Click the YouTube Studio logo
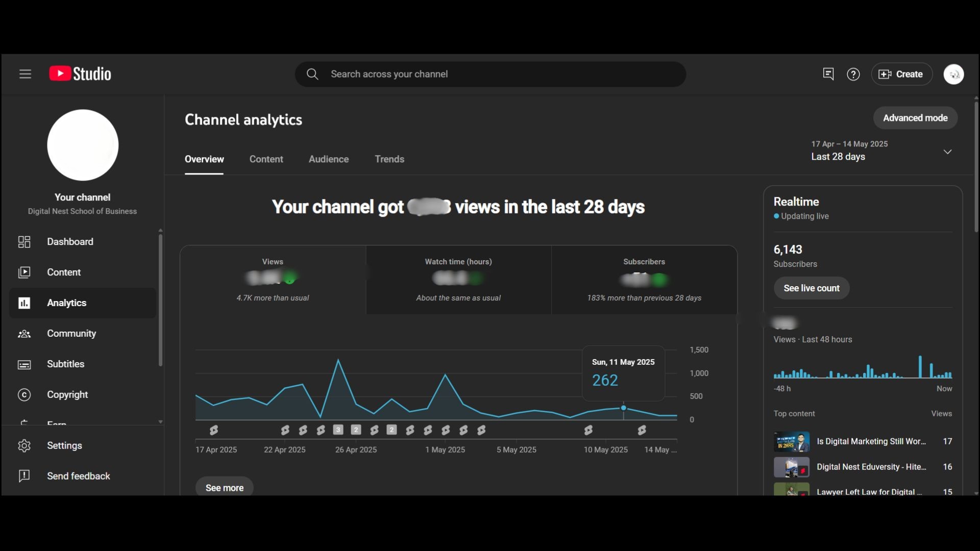980x551 pixels. 80,74
